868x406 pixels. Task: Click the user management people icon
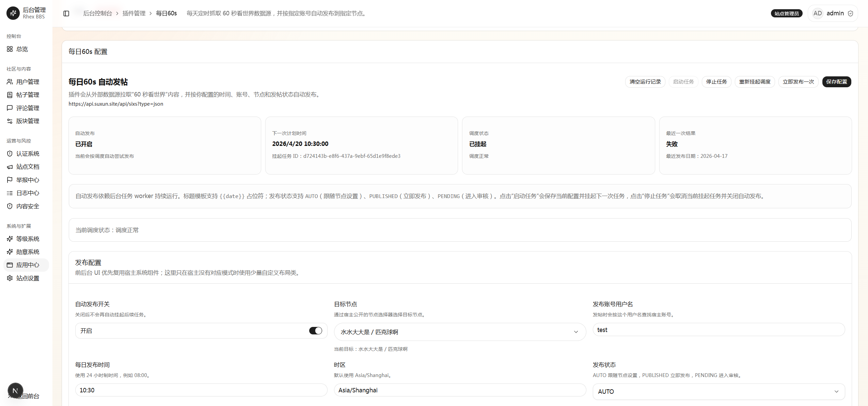coord(10,82)
